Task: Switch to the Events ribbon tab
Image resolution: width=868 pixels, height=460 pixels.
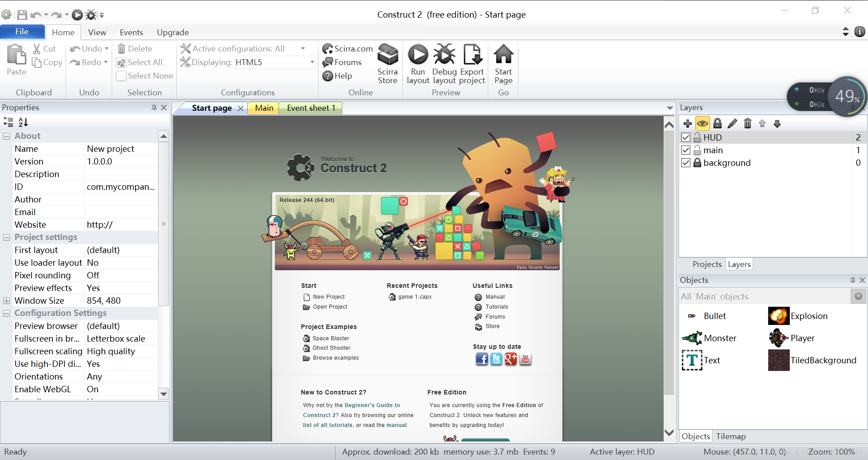Action: [132, 32]
